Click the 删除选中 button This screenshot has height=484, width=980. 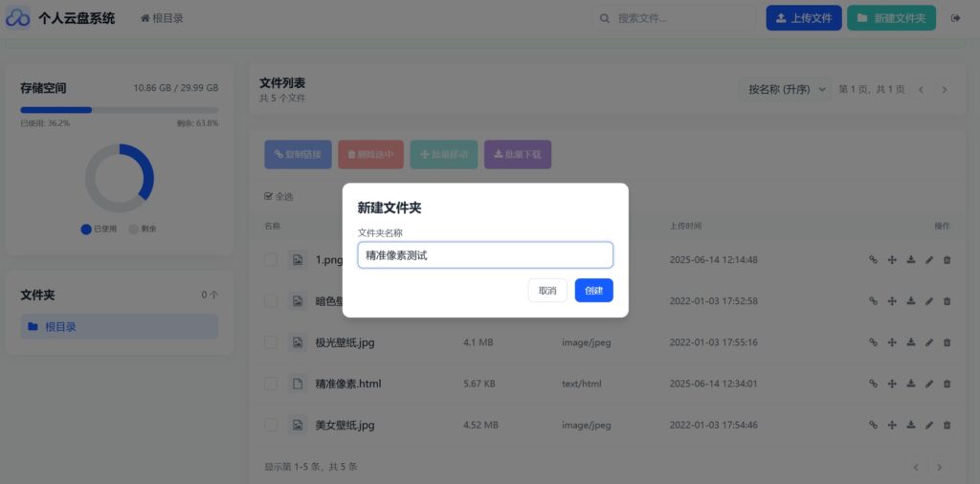coord(370,154)
